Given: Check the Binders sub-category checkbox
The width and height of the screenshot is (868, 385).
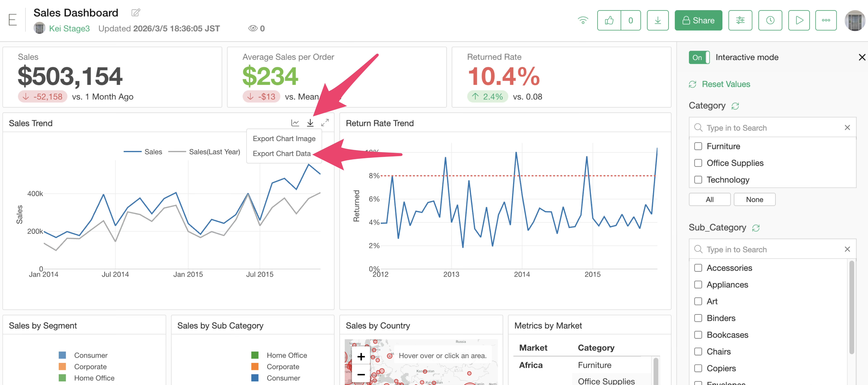Looking at the screenshot, I should pos(698,318).
